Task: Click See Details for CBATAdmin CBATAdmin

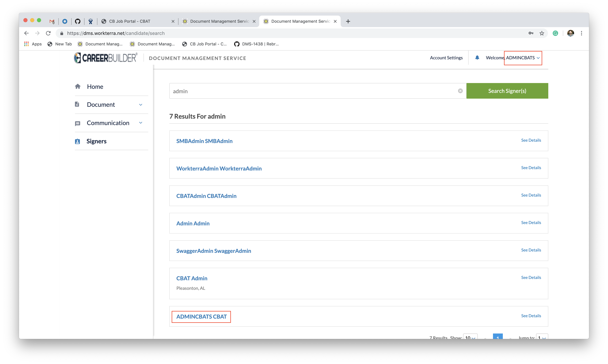Action: 531,195
